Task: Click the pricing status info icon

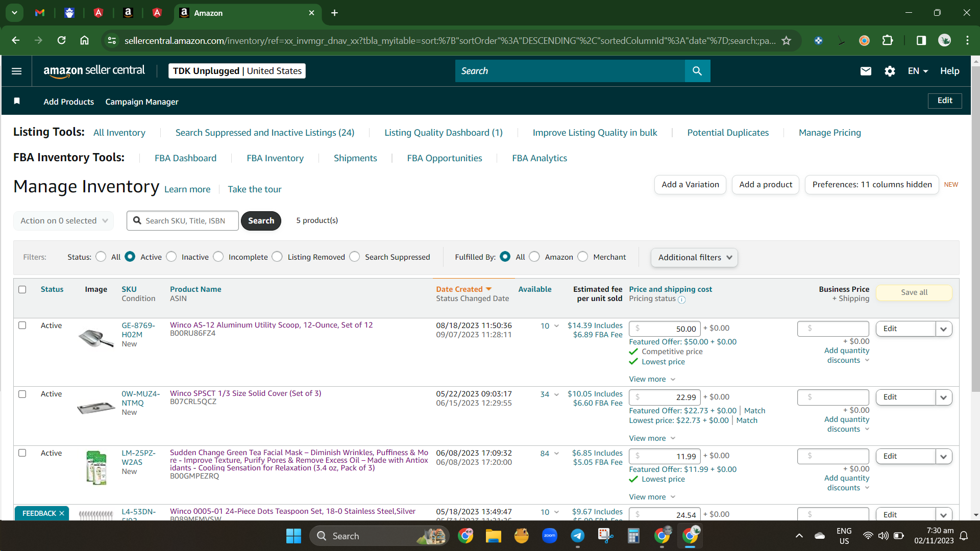Action: pyautogui.click(x=682, y=299)
